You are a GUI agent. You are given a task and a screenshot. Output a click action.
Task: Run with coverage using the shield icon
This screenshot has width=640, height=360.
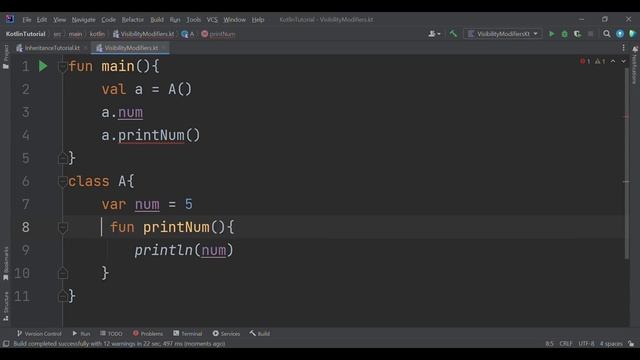[577, 34]
